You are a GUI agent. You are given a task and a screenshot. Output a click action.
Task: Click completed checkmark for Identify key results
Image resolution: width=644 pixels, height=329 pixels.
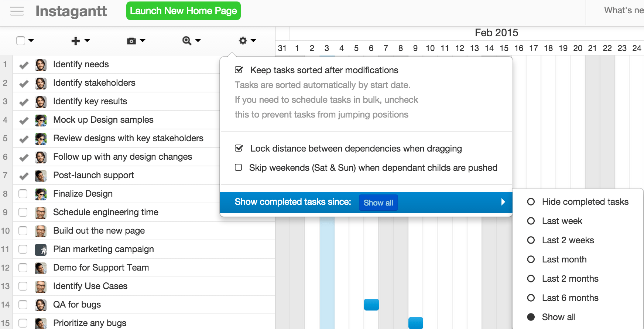[24, 102]
